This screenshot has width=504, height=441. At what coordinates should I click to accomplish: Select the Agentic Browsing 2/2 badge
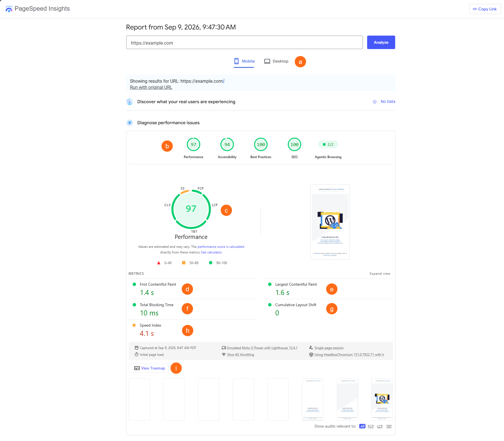(x=328, y=145)
